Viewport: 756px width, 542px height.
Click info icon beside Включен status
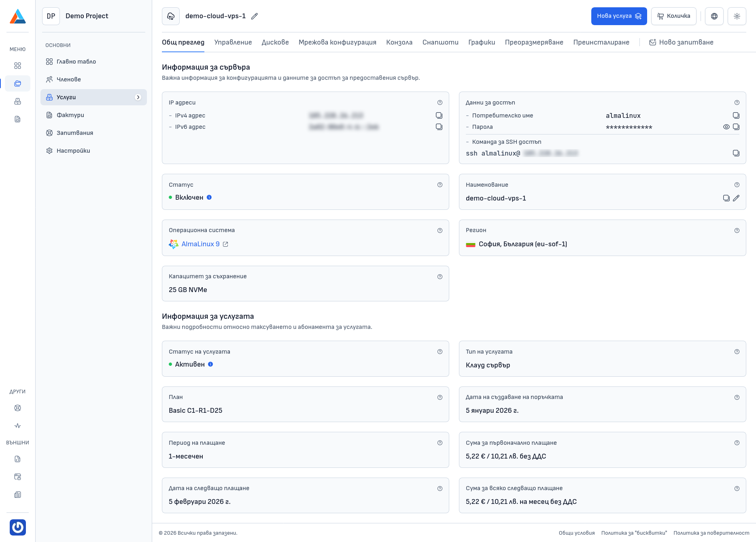click(209, 197)
